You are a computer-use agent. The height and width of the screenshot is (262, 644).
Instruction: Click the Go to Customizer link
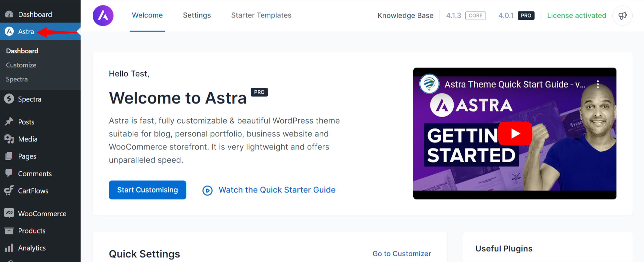click(x=402, y=254)
